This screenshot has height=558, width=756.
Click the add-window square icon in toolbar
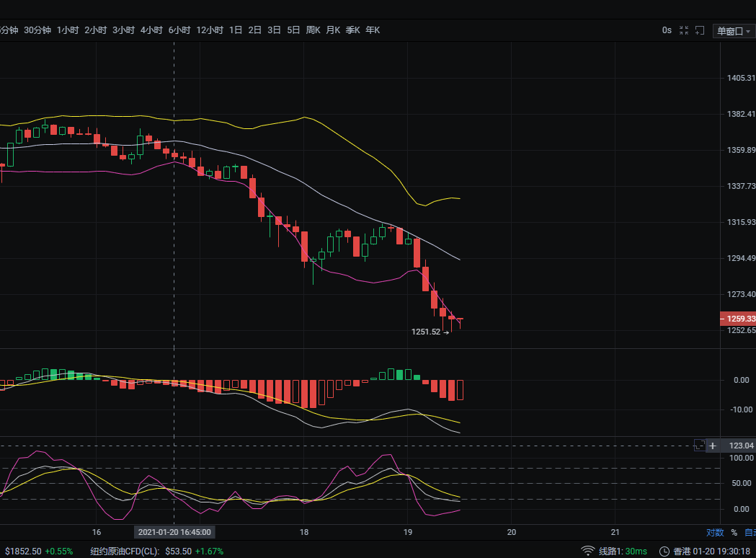(700, 30)
